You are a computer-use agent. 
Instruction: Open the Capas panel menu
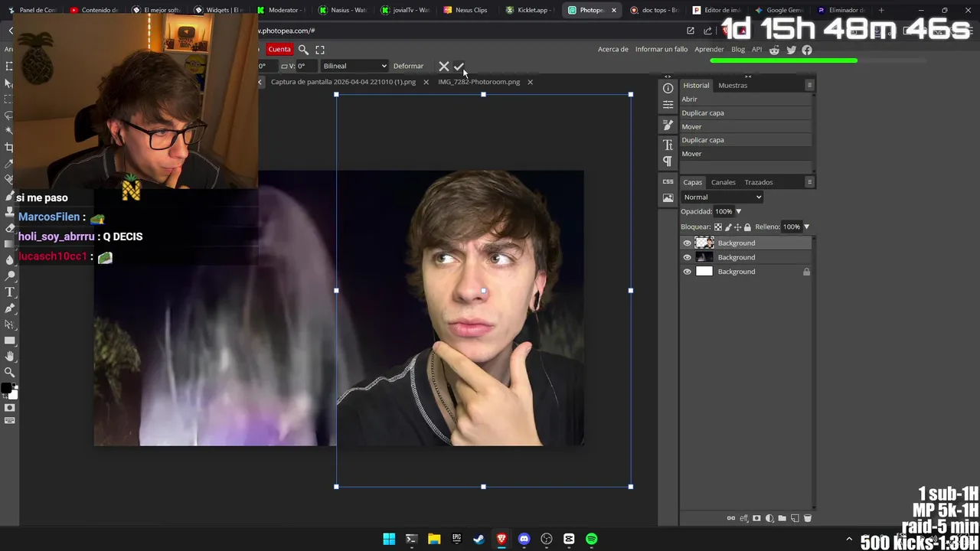[x=809, y=182]
